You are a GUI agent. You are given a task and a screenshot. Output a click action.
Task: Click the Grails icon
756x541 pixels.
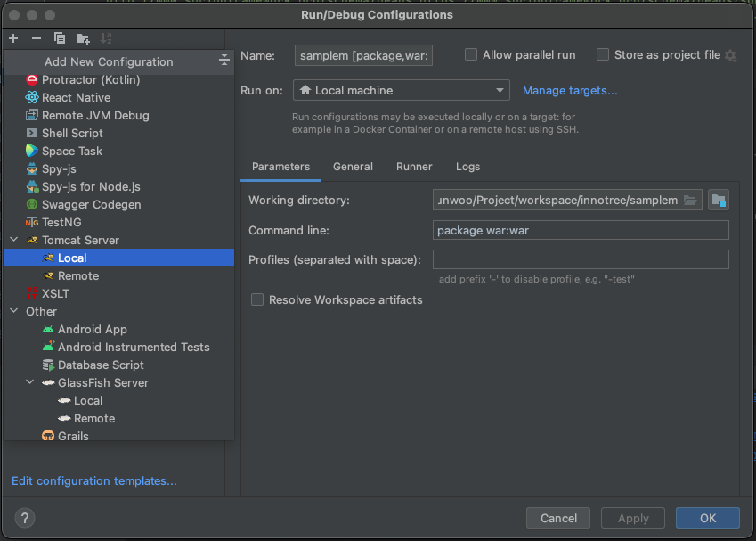tap(48, 436)
